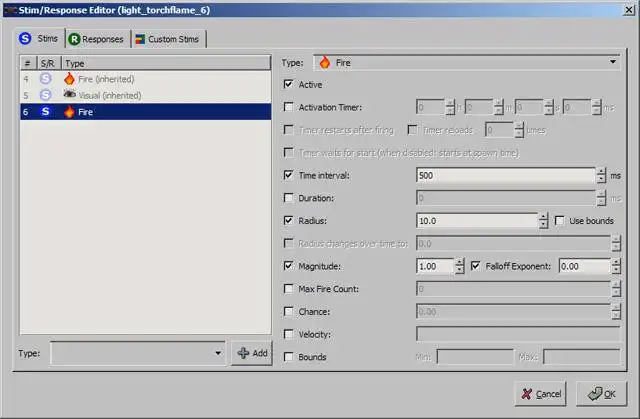Click the red X Cancel icon
Image resolution: width=640 pixels, height=419 pixels.
click(x=527, y=394)
